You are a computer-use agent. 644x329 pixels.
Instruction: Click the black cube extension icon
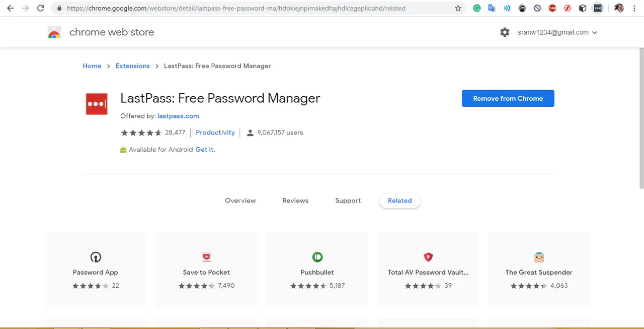(583, 8)
